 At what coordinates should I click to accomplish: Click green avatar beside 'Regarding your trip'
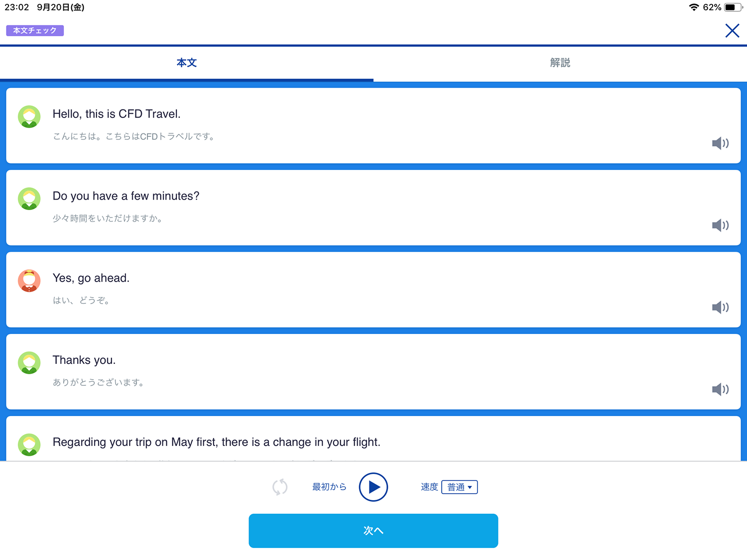[29, 445]
